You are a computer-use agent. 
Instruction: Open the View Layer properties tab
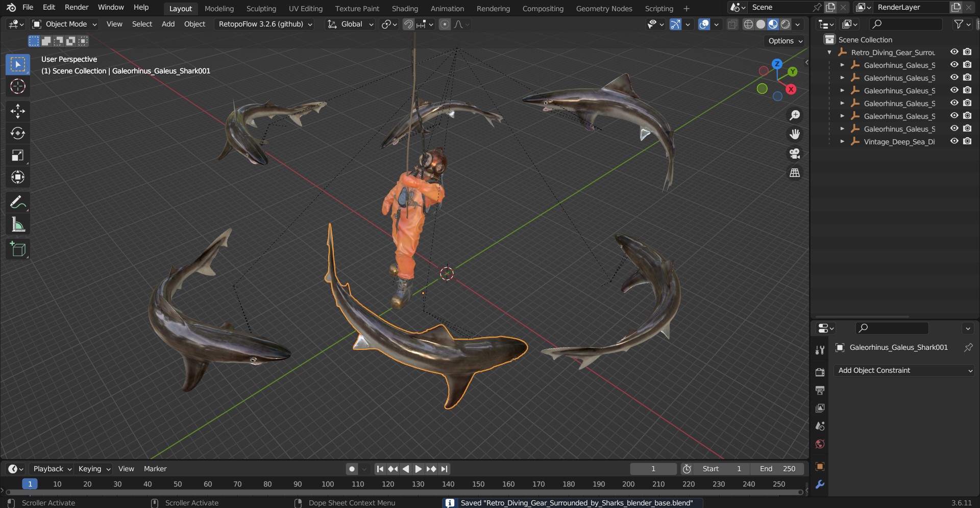click(x=820, y=408)
